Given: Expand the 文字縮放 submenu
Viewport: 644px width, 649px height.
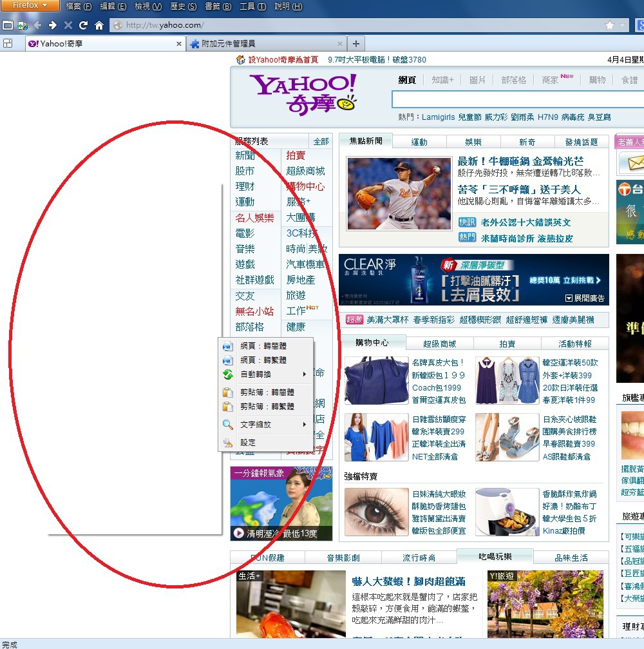Looking at the screenshot, I should (x=265, y=424).
